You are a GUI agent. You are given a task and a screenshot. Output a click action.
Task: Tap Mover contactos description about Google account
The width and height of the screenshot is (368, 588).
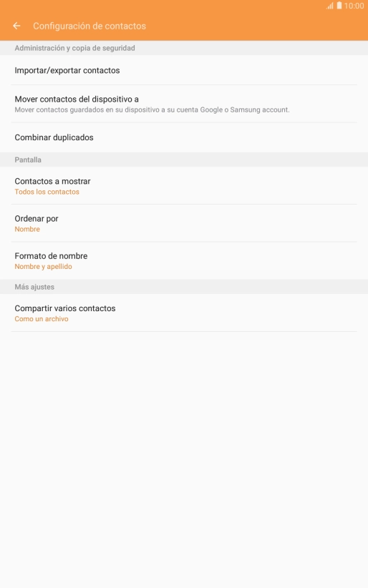tap(152, 110)
